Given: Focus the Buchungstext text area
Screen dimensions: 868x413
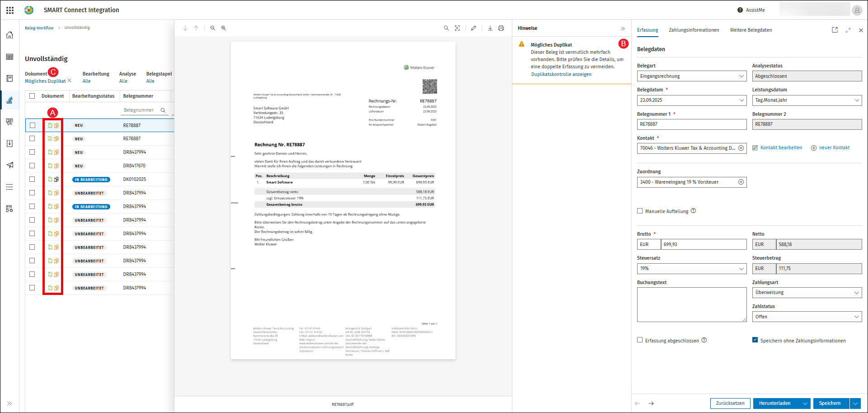Looking at the screenshot, I should (692, 304).
